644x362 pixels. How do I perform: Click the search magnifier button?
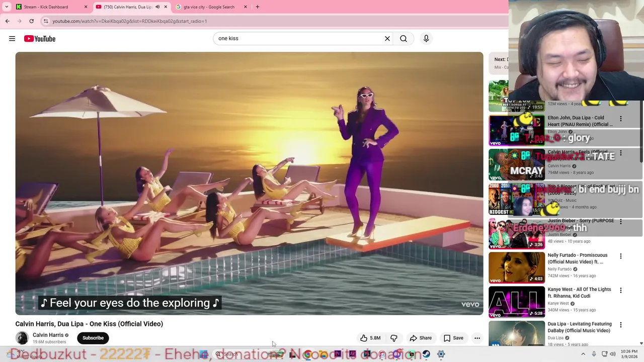tap(404, 38)
